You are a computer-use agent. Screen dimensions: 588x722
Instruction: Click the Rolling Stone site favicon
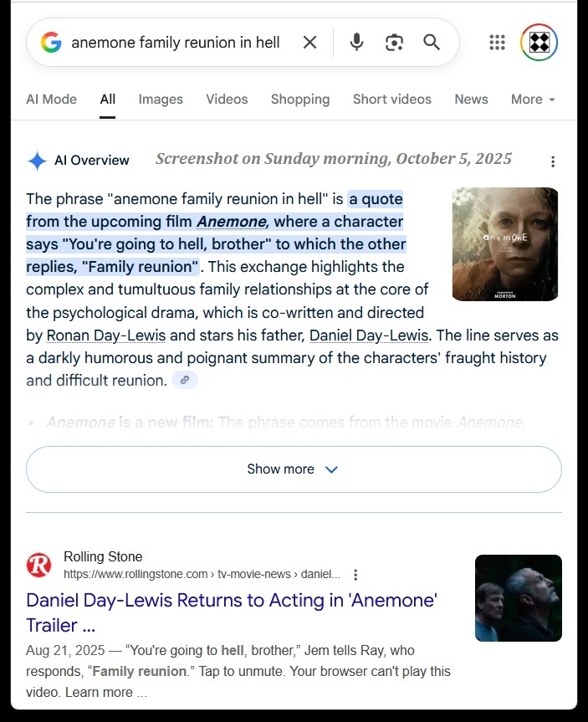tap(38, 565)
